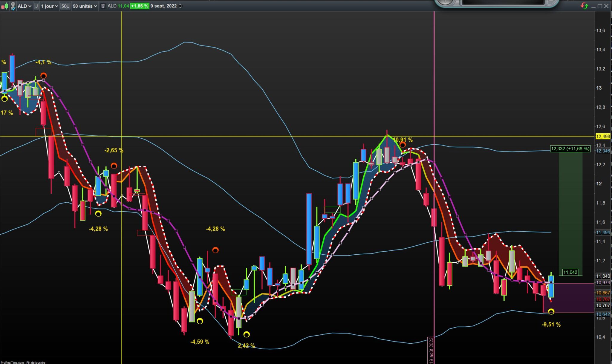Image resolution: width=612 pixels, height=364 pixels.
Task: Click the 12,332 (+11,68 %) target label
Action: [570, 149]
